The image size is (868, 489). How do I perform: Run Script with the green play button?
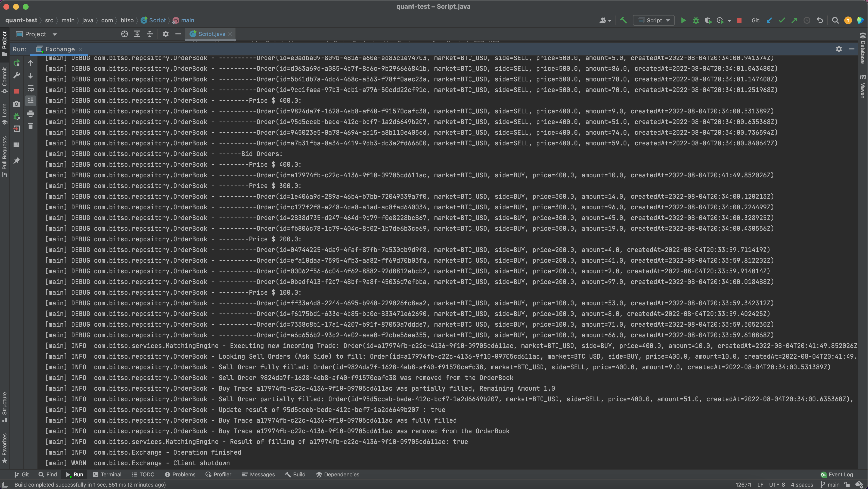click(x=683, y=21)
